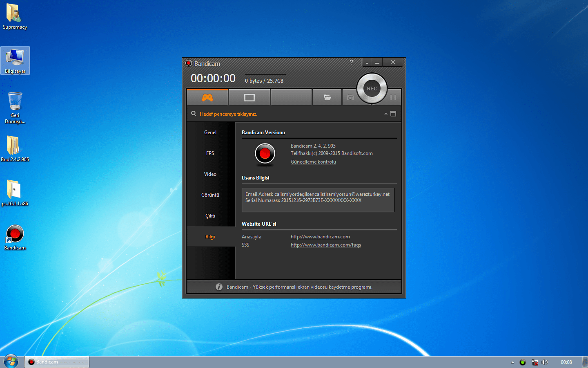
Task: Collapse the settings panel with the up arrow
Action: pos(386,114)
